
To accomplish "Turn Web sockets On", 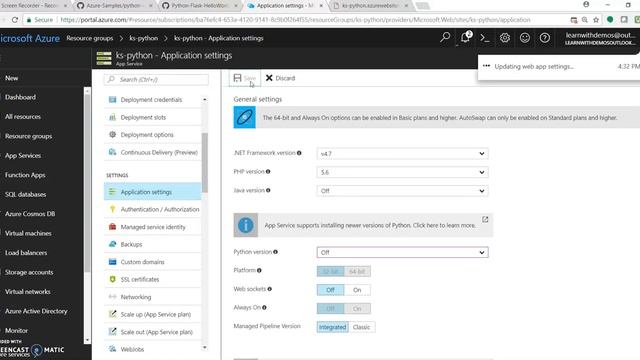I will click(x=357, y=290).
